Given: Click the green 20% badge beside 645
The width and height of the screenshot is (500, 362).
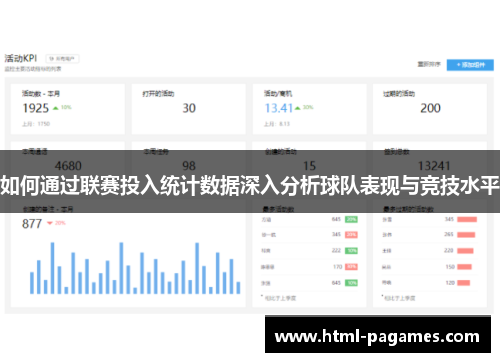Looking at the screenshot, I should click(x=351, y=219).
